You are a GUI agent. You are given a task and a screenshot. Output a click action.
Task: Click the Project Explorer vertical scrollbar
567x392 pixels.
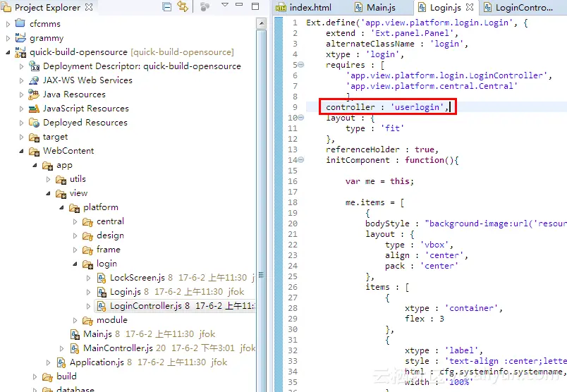click(x=261, y=209)
